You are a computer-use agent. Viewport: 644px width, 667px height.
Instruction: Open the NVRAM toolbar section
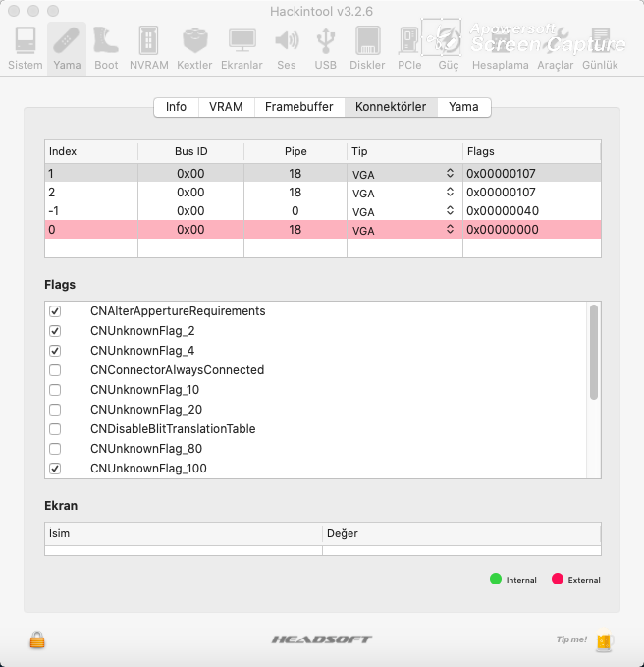(x=149, y=47)
